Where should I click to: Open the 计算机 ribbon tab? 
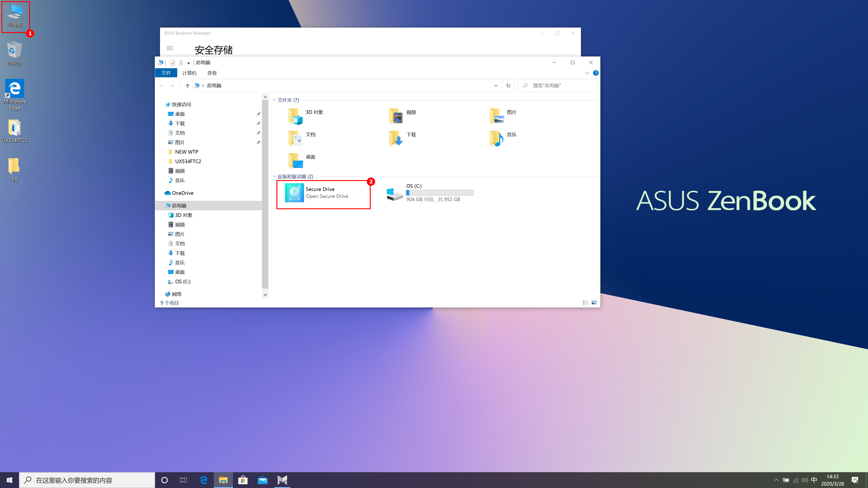pos(189,73)
